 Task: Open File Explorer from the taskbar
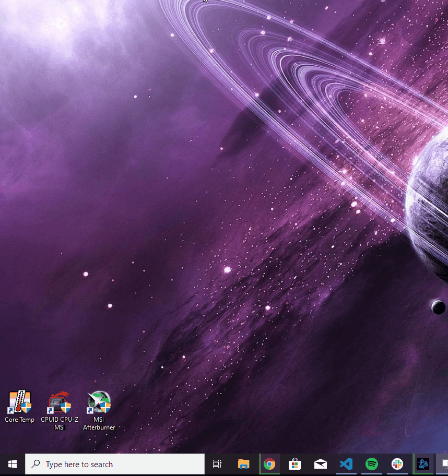pyautogui.click(x=243, y=464)
